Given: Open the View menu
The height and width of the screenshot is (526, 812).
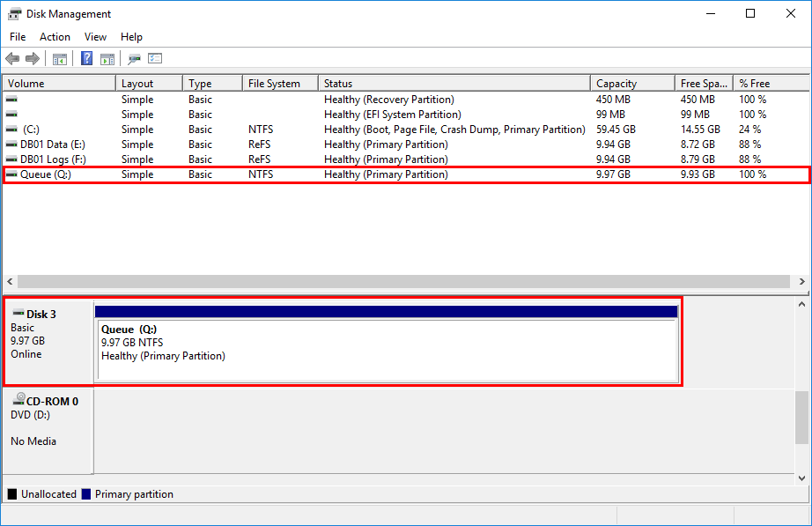Looking at the screenshot, I should [x=95, y=36].
